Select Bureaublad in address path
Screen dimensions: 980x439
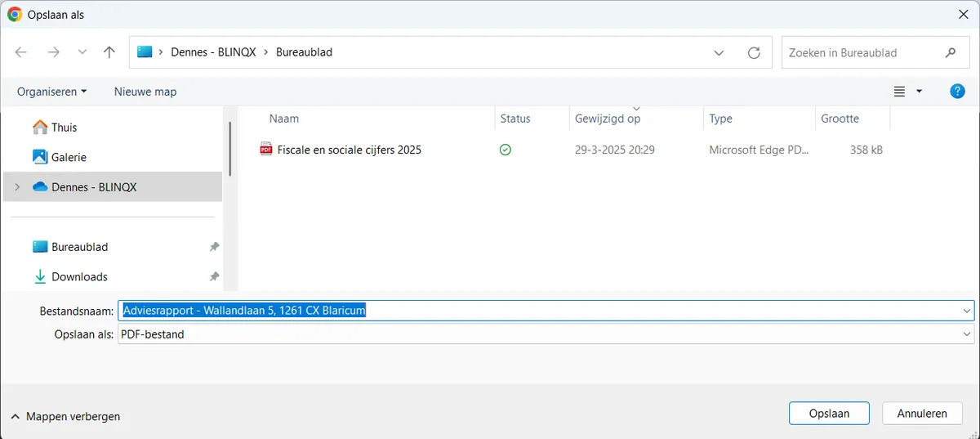click(x=304, y=52)
